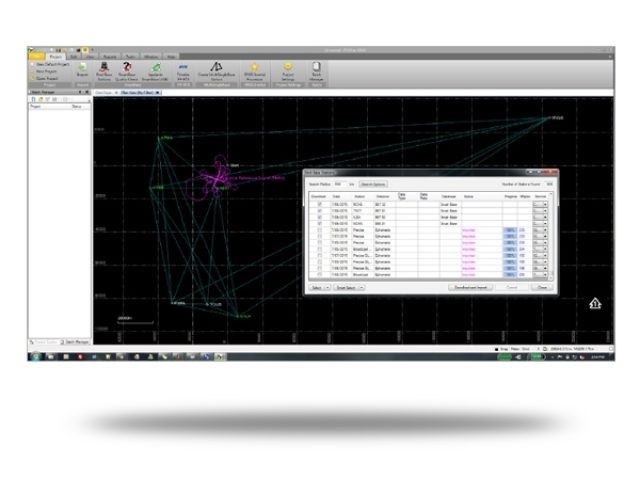Switch to the Project ribbon tab

point(55,57)
